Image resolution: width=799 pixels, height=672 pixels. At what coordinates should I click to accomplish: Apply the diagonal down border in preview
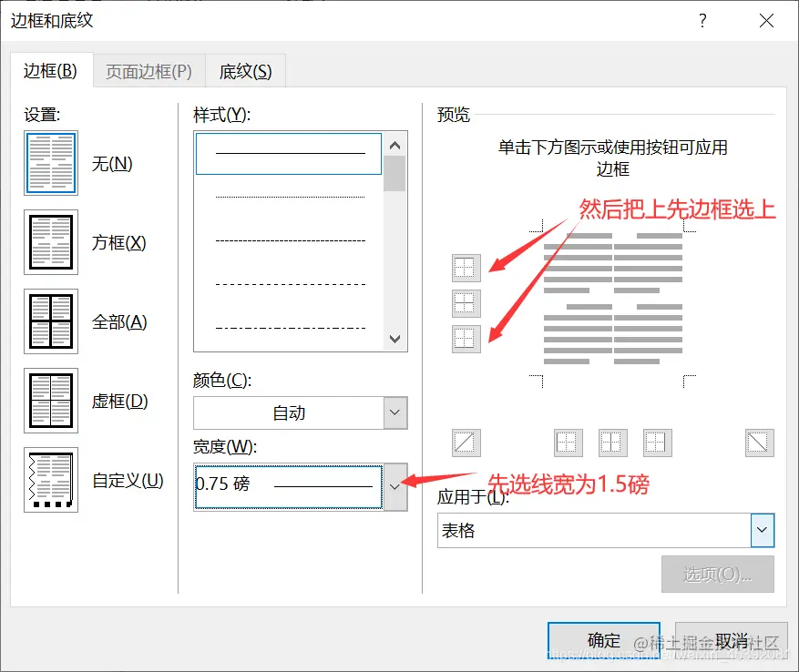(466, 443)
